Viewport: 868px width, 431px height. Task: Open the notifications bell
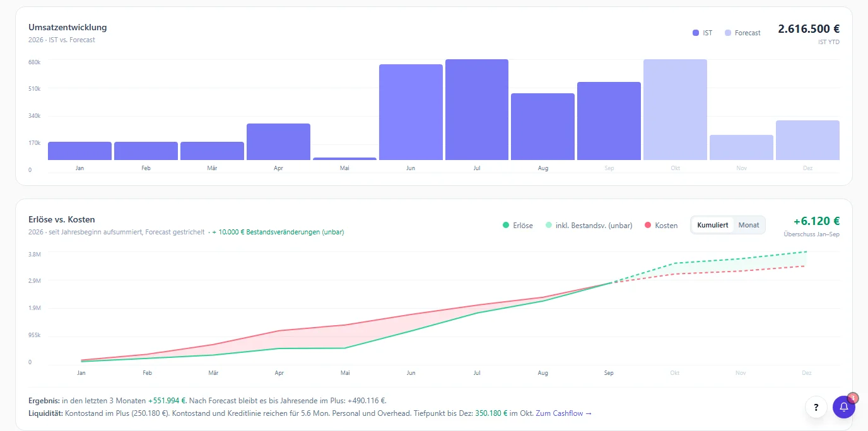click(x=844, y=407)
